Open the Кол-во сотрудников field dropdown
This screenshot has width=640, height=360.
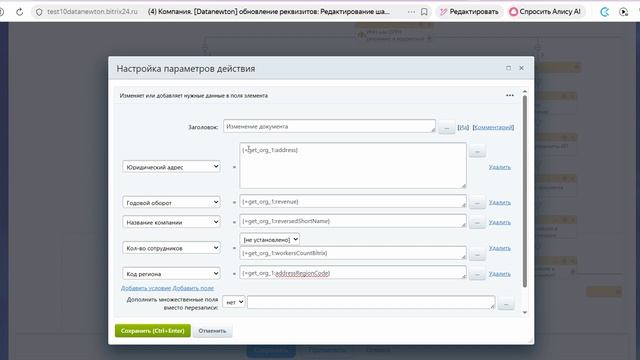pos(171,248)
